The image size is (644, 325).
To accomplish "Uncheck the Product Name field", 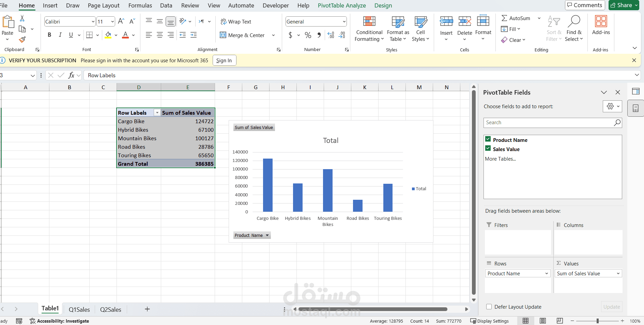I will 488,139.
